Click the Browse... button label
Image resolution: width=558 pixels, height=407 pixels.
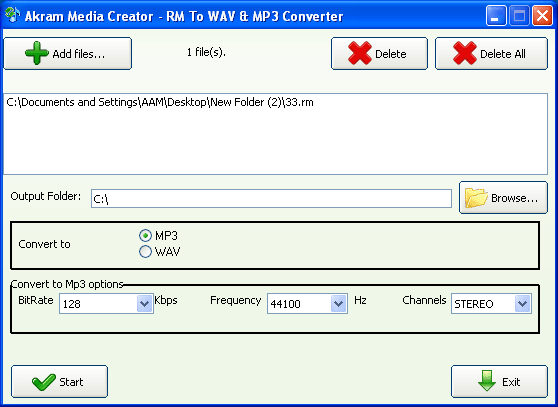(514, 198)
